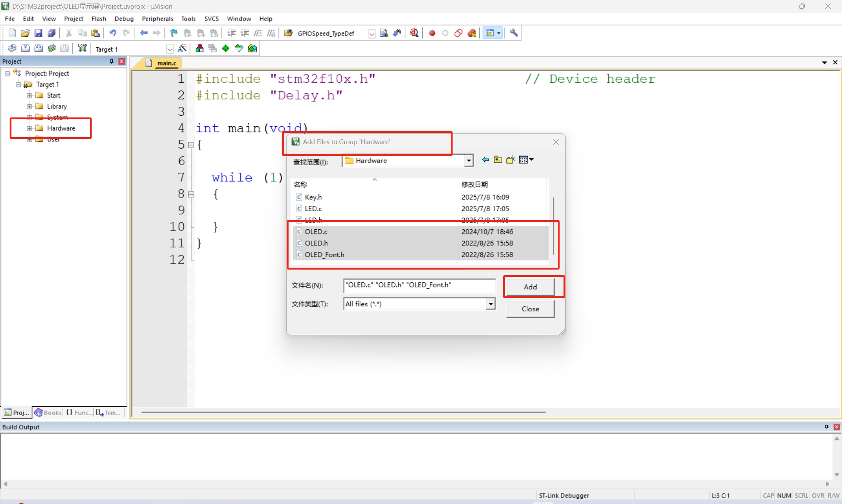
Task: Click the file name input field
Action: pyautogui.click(x=419, y=285)
